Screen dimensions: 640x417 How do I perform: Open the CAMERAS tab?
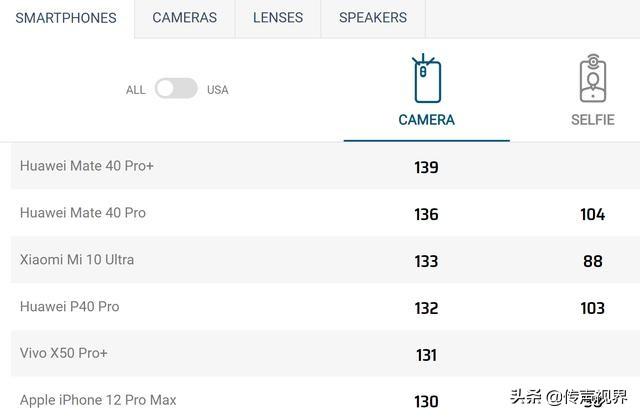coord(184,18)
